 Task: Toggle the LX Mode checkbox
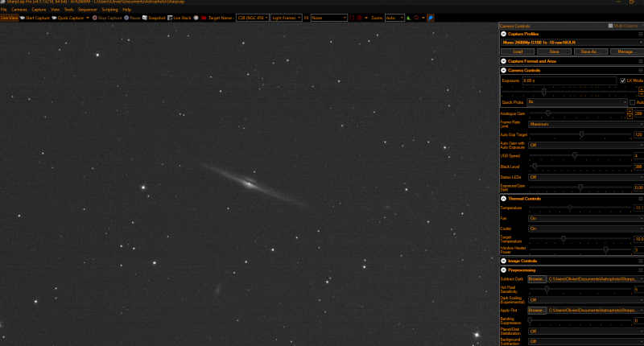(x=622, y=80)
